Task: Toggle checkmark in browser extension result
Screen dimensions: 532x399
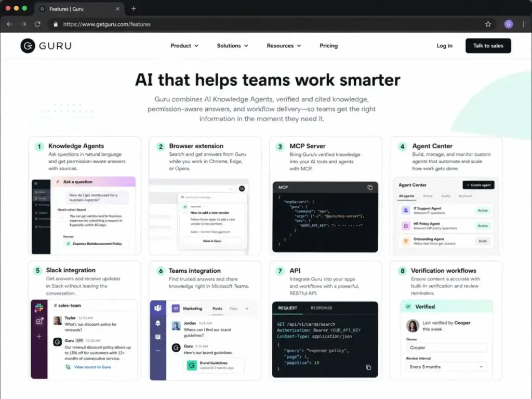Action: coord(185,206)
